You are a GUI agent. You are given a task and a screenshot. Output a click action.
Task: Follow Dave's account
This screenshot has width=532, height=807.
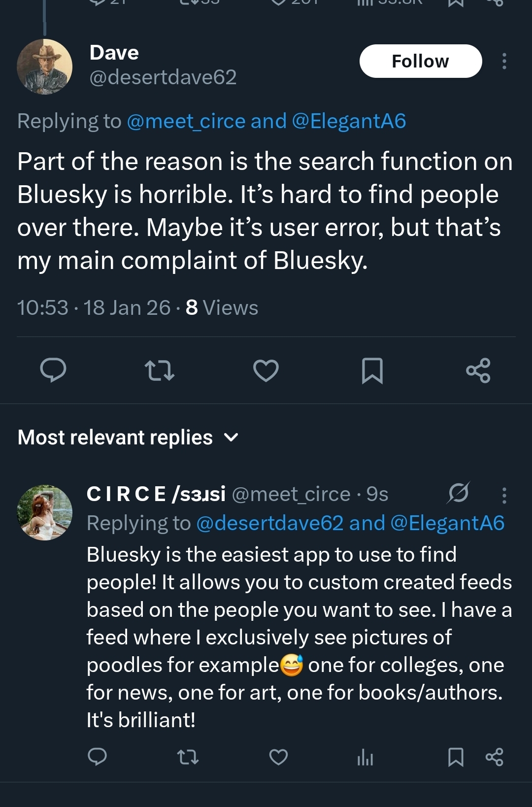pos(421,61)
